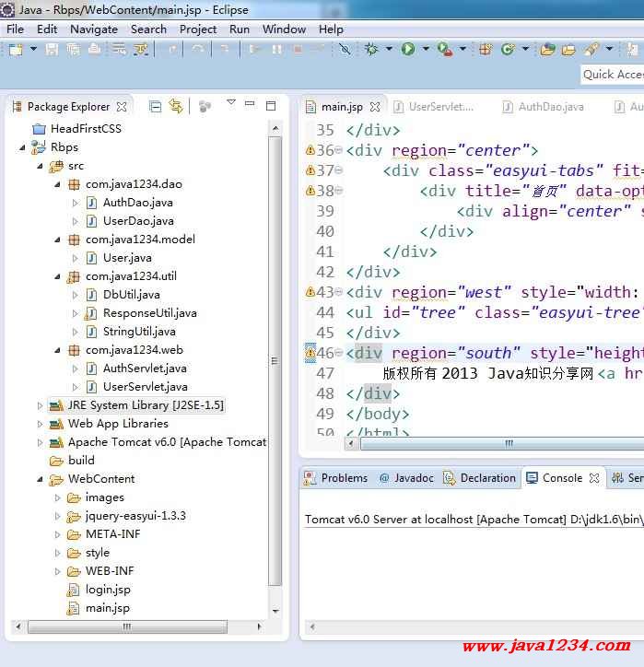Viewport: 644px width, 667px height.
Task: Select login.jsp in WebContent
Action: (108, 590)
